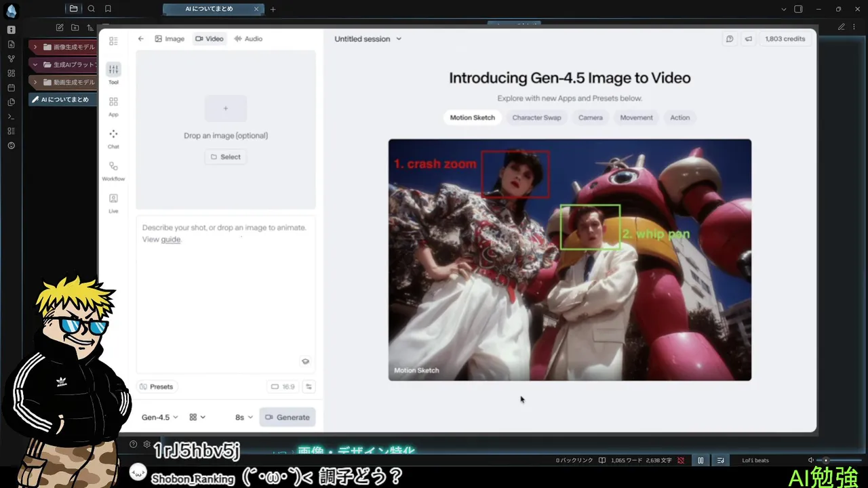This screenshot has height=488, width=868.
Task: Select the Action preset tab
Action: coord(680,117)
